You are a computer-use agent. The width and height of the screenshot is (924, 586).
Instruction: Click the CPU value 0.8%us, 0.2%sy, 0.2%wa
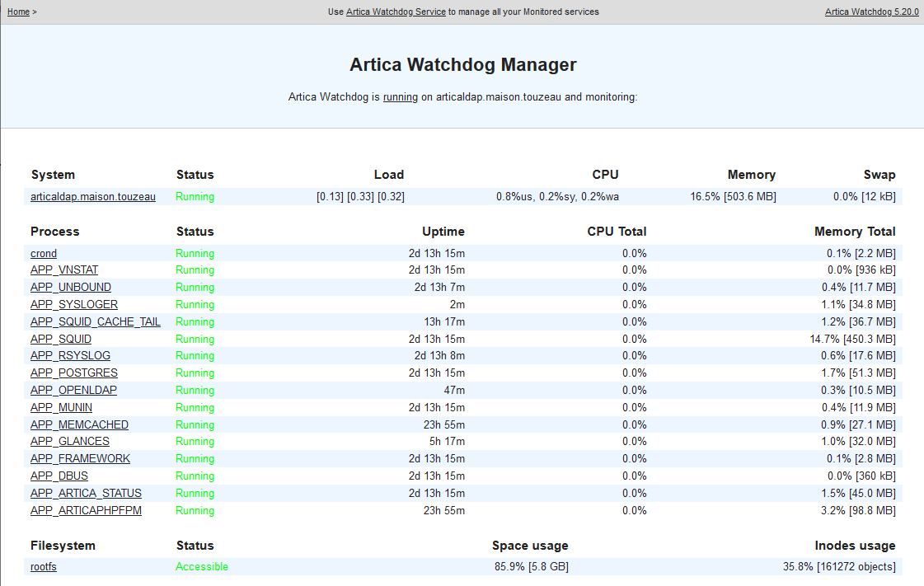(x=557, y=197)
